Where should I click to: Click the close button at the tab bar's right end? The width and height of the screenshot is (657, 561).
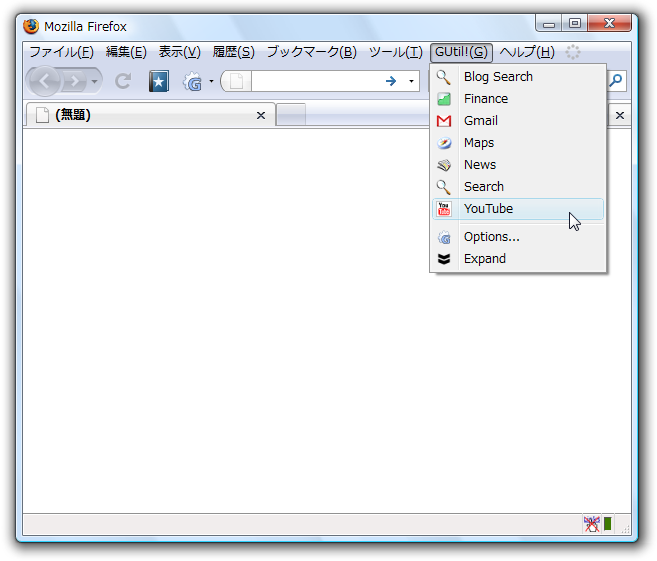coord(620,115)
